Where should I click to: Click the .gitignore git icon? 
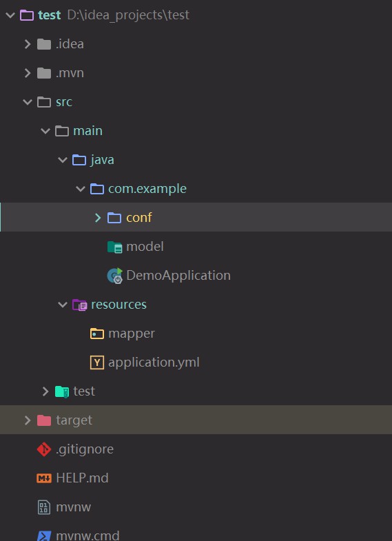pyautogui.click(x=44, y=449)
